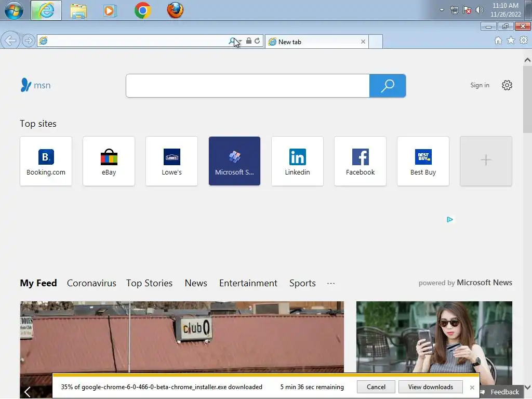Select the My Feed tab

[38, 283]
